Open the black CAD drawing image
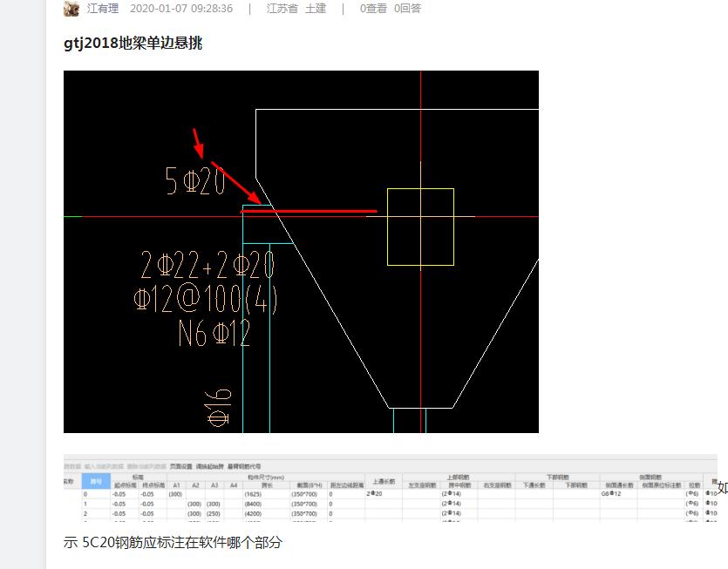Image resolution: width=728 pixels, height=569 pixels. 301,252
